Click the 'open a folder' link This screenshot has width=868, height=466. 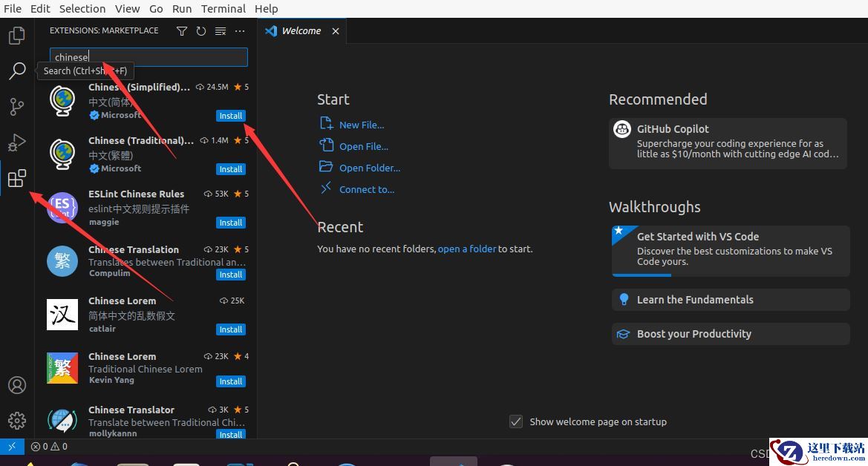tap(466, 249)
